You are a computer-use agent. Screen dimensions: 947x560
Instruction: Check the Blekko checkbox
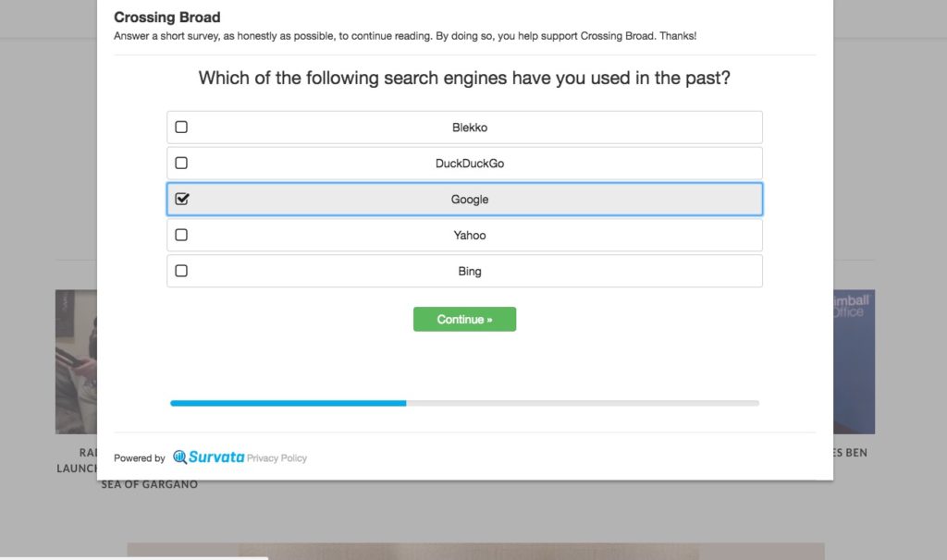181,128
